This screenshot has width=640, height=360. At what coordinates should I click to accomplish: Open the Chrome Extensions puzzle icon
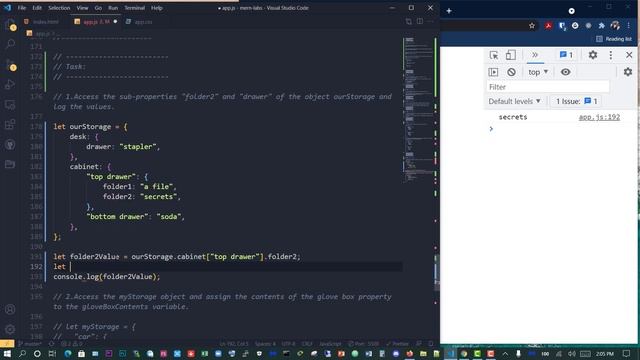coord(601,26)
